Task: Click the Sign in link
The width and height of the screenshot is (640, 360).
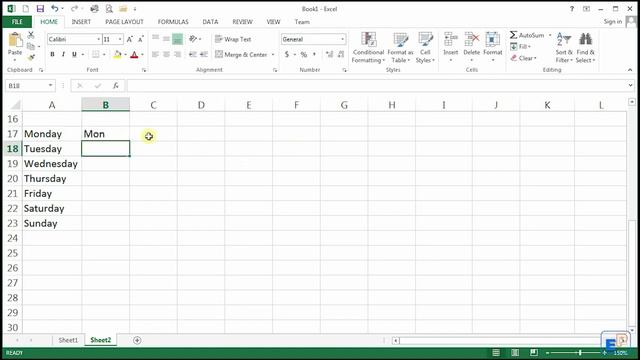Action: coord(613,22)
